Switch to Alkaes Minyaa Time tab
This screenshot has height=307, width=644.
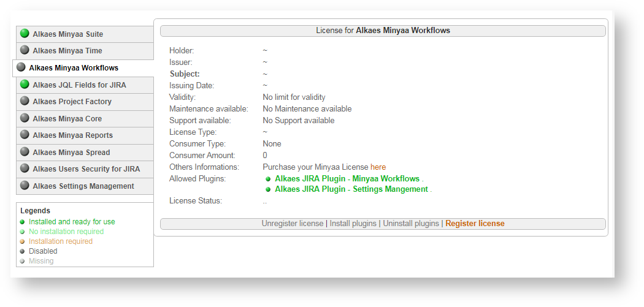[85, 51]
